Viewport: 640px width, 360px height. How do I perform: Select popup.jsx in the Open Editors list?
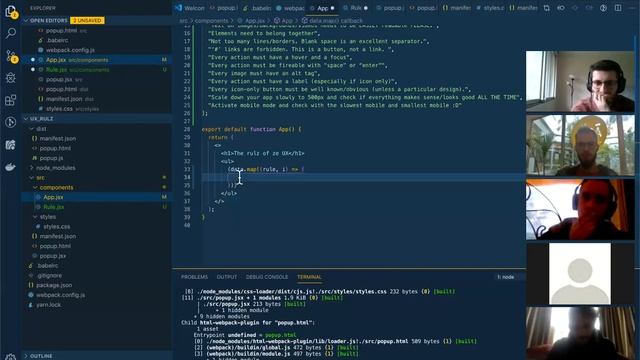(x=59, y=80)
